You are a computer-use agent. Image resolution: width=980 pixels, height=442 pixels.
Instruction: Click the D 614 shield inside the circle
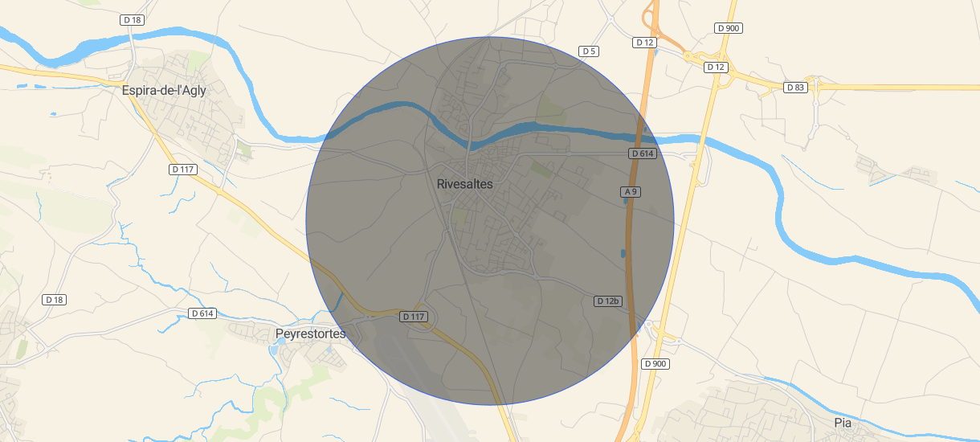[643, 153]
